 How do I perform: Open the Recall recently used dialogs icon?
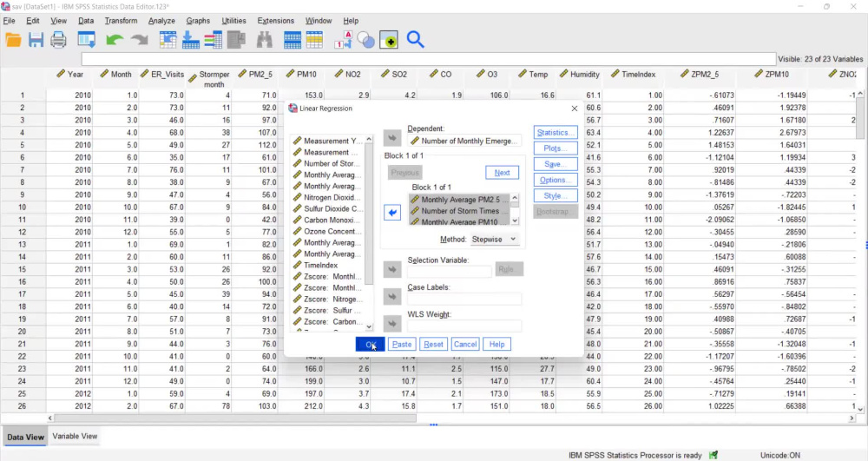pyautogui.click(x=86, y=40)
